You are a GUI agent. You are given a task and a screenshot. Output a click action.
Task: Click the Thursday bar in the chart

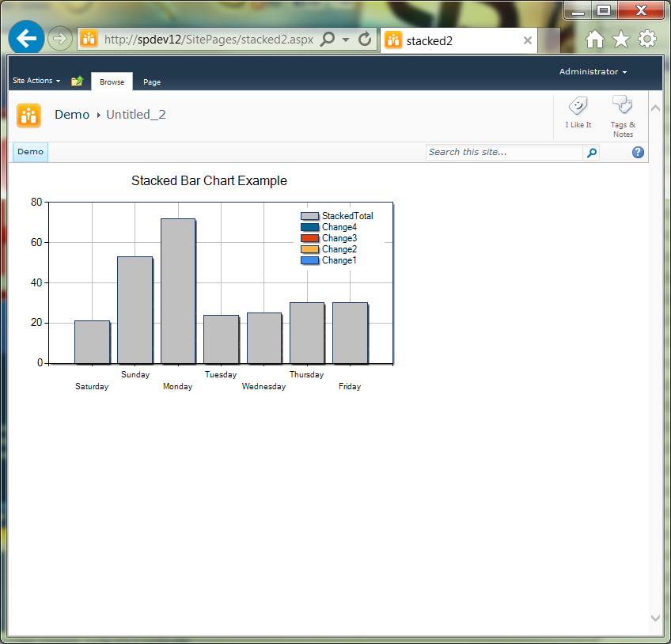point(307,333)
